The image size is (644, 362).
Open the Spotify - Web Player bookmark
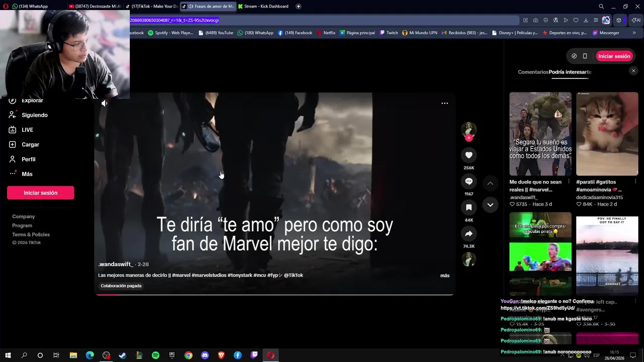(x=170, y=33)
